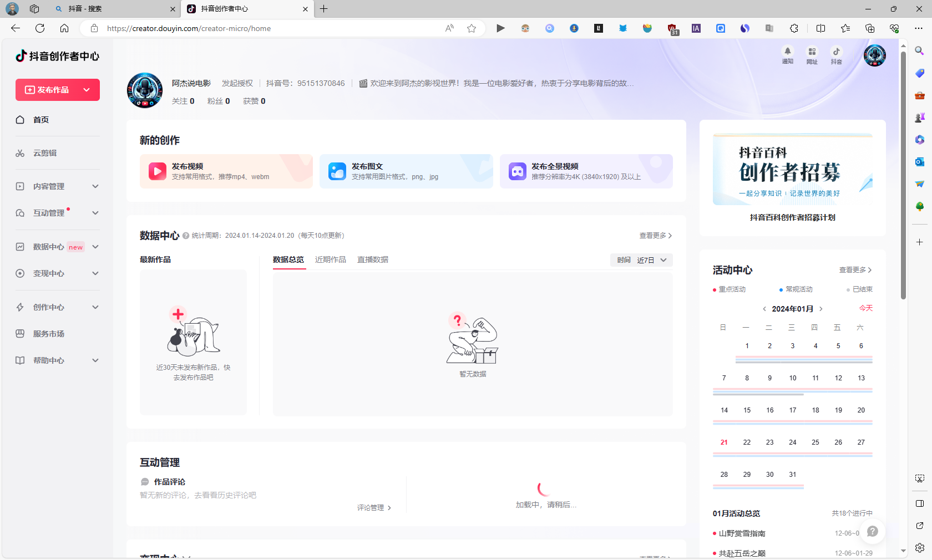Expand the 内容管理 sidebar menu
The height and width of the screenshot is (560, 932).
click(x=95, y=186)
